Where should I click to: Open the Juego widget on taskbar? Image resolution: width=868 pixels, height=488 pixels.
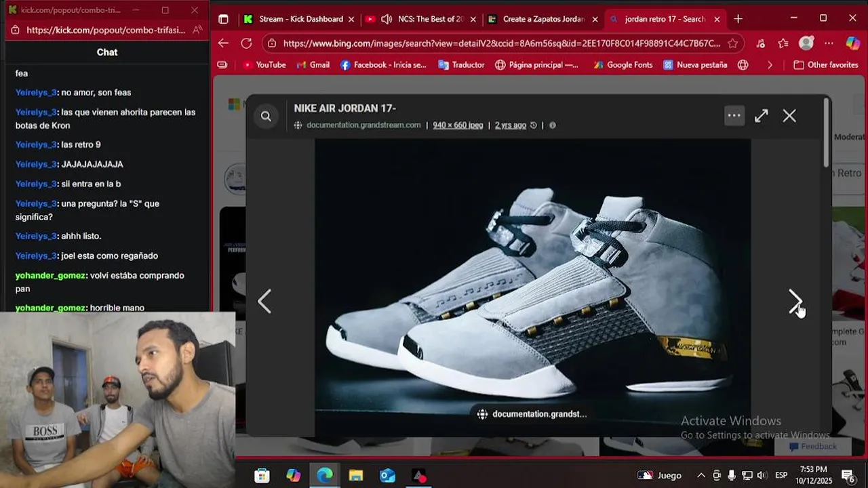point(659,476)
